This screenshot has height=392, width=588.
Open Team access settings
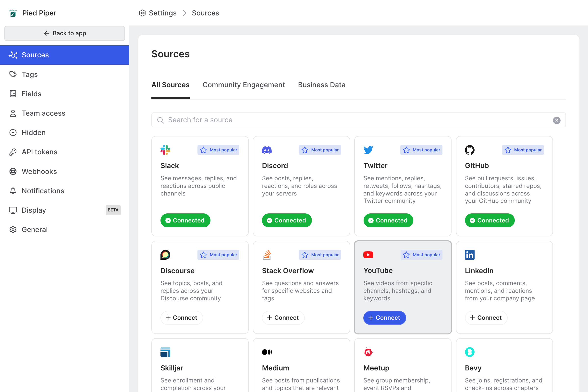65,113
